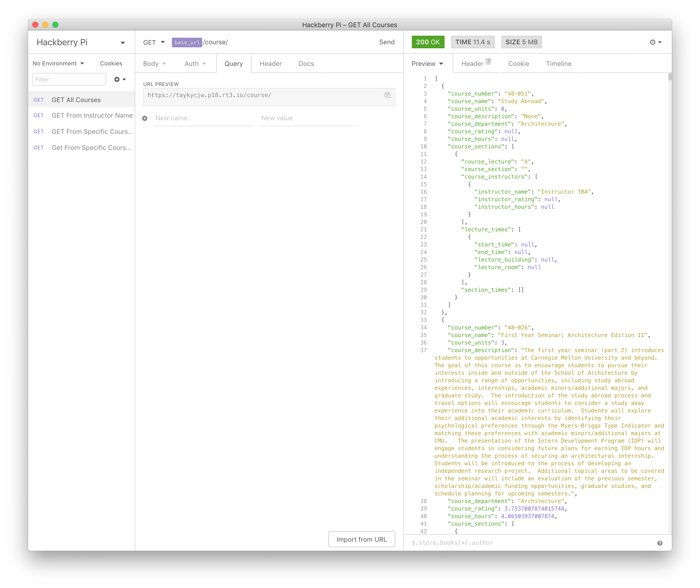
Task: Open the No Environment dropdown
Action: click(x=58, y=63)
